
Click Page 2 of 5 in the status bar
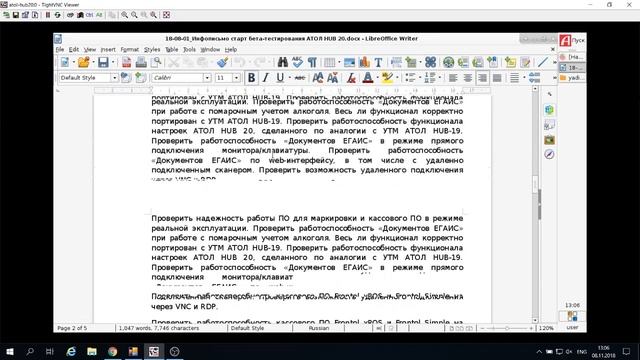point(72,328)
